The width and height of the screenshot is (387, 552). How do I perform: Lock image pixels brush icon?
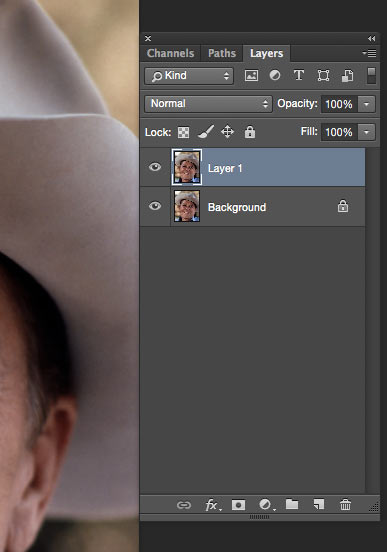click(206, 132)
